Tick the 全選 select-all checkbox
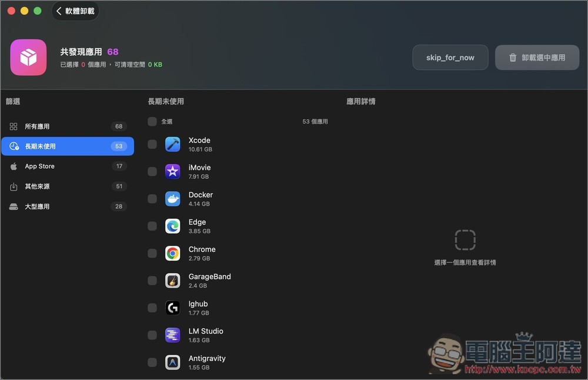Screen dimensions: 588x380 [152, 122]
